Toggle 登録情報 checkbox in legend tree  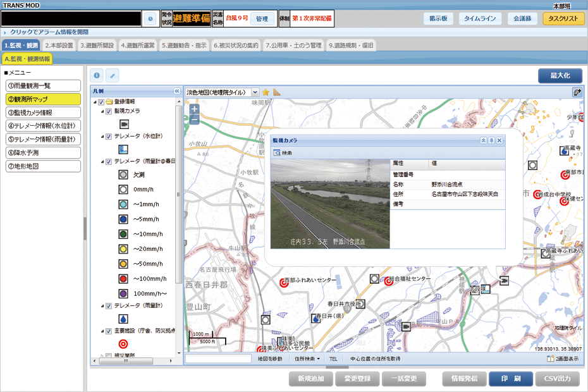[101, 102]
